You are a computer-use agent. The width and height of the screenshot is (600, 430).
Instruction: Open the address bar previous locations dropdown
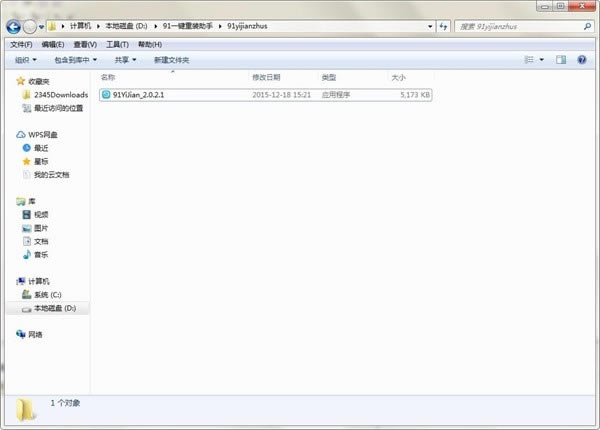[430, 26]
